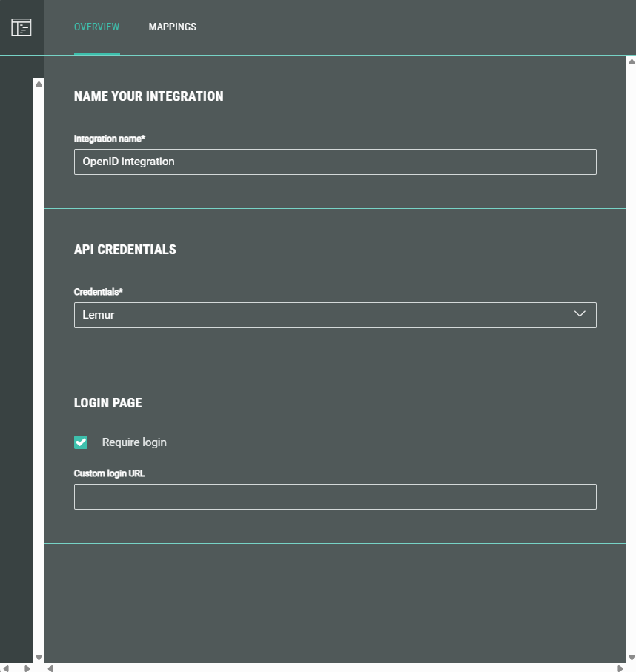Image resolution: width=636 pixels, height=672 pixels.
Task: Click the main panel scroll-up arrow
Action: pyautogui.click(x=632, y=62)
